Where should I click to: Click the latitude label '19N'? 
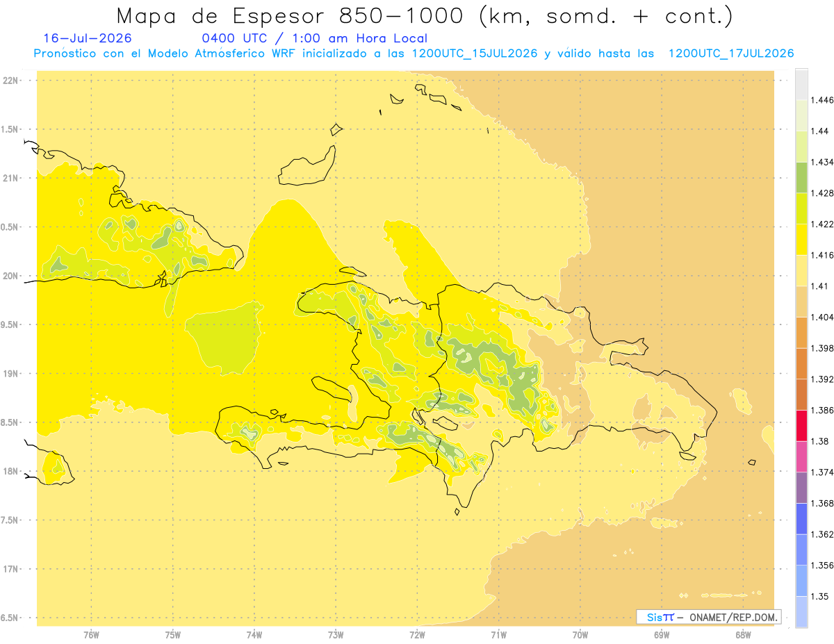[10, 373]
